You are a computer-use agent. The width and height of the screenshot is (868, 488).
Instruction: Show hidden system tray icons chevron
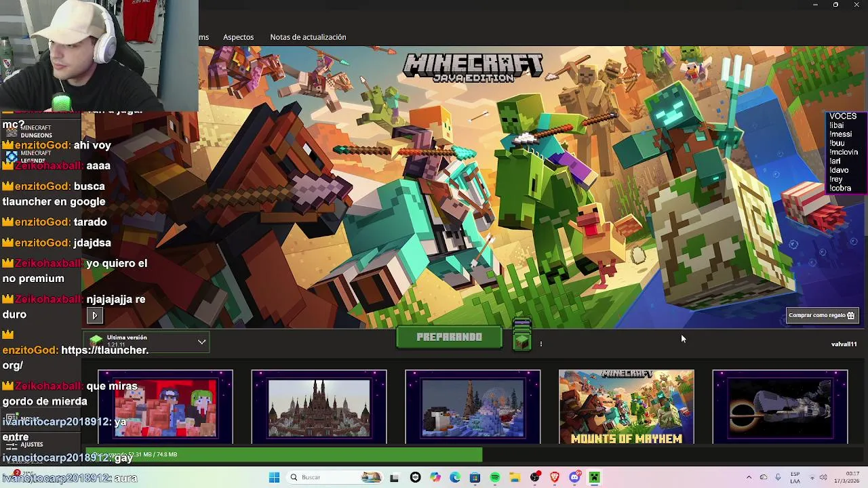pos(749,477)
